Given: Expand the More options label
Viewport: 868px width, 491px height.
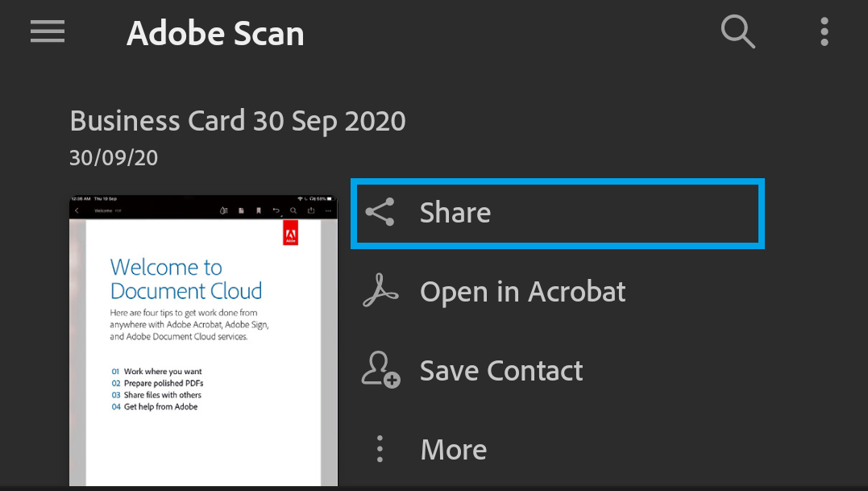Looking at the screenshot, I should (x=453, y=449).
